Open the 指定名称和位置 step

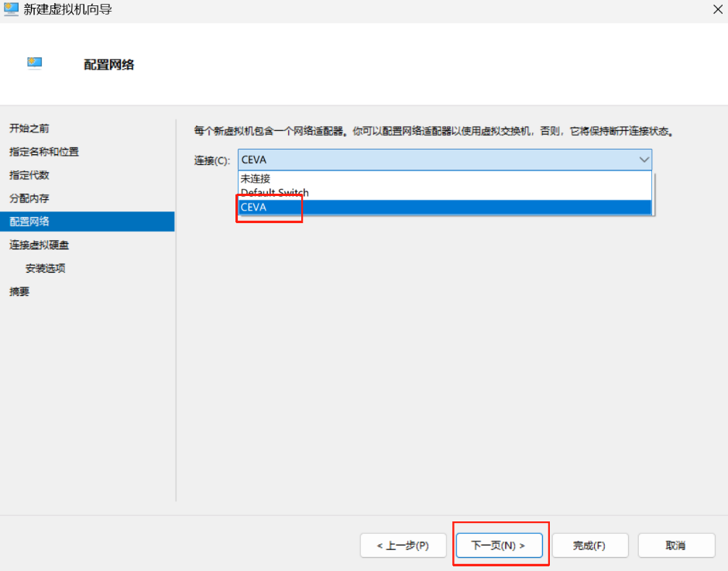(44, 152)
